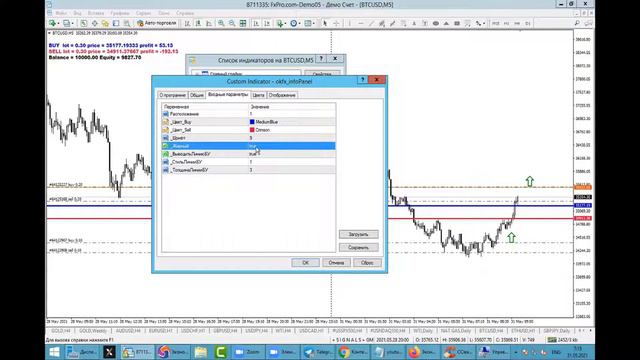Open the Strategy Tester icon
This screenshot has width=640, height=360.
point(127,23)
